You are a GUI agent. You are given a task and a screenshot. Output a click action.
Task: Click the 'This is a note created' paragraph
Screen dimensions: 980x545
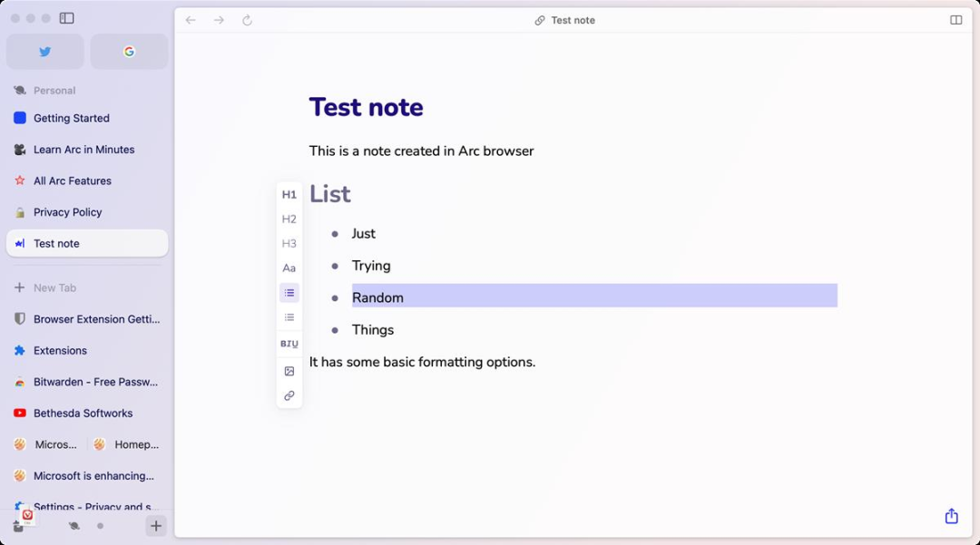point(421,151)
